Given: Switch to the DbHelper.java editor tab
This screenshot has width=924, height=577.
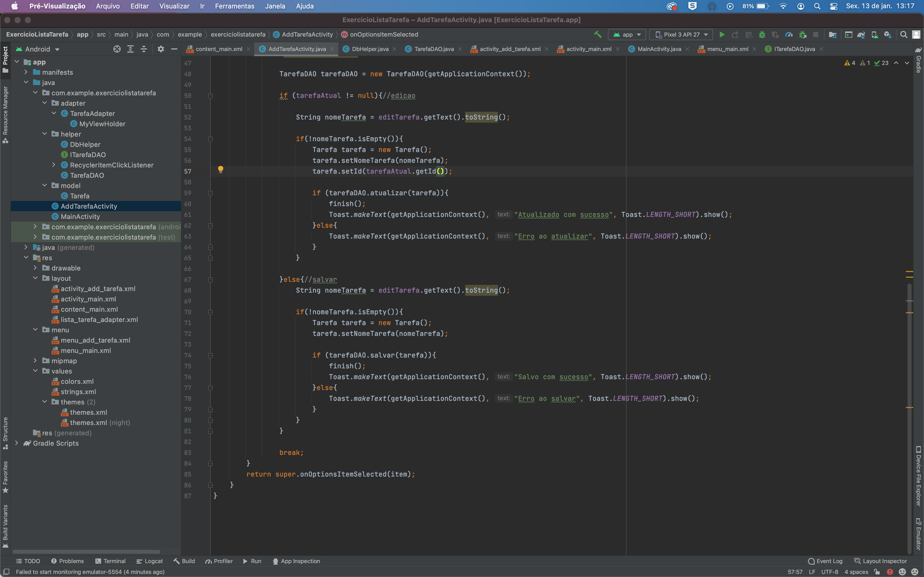Looking at the screenshot, I should click(x=368, y=49).
